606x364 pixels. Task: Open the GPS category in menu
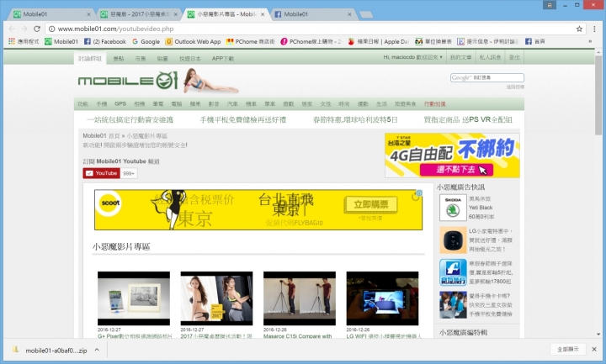click(120, 104)
